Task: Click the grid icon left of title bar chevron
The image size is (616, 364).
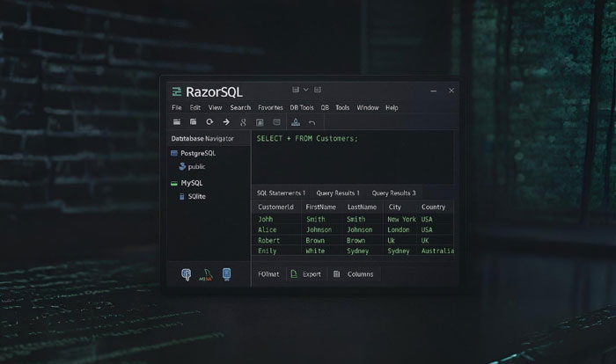Action: tap(296, 90)
